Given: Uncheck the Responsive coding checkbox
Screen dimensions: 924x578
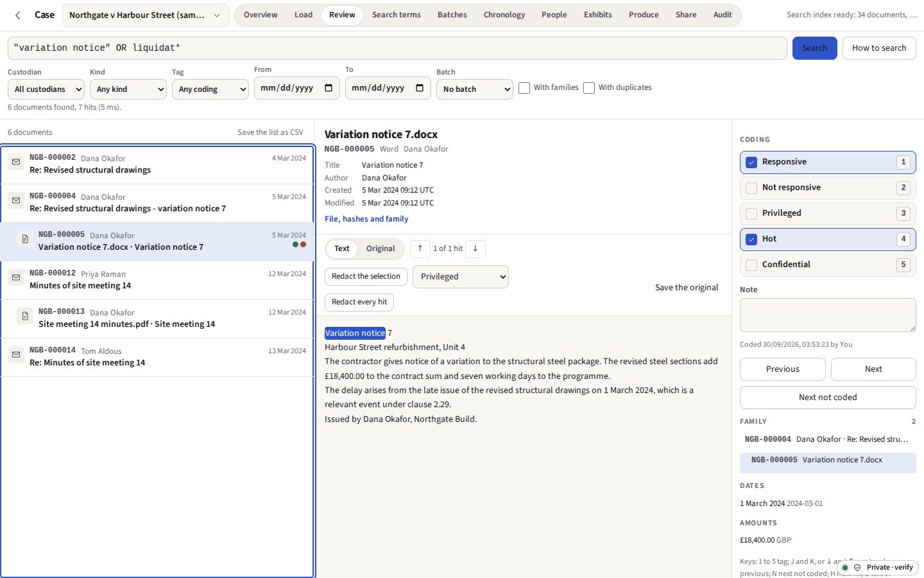Looking at the screenshot, I should pyautogui.click(x=751, y=162).
